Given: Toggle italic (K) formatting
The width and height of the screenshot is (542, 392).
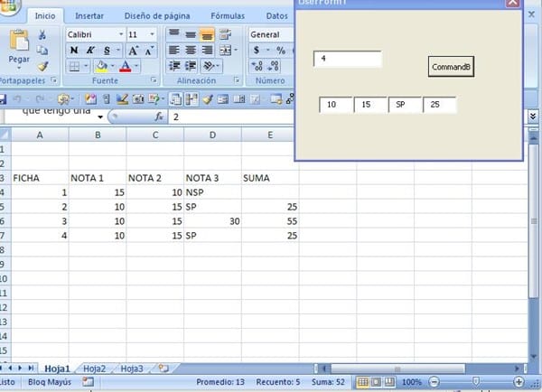Looking at the screenshot, I should pos(90,51).
